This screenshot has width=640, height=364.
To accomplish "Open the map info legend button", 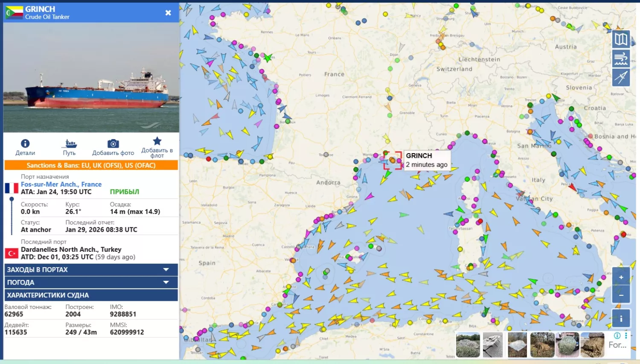I will (x=621, y=319).
